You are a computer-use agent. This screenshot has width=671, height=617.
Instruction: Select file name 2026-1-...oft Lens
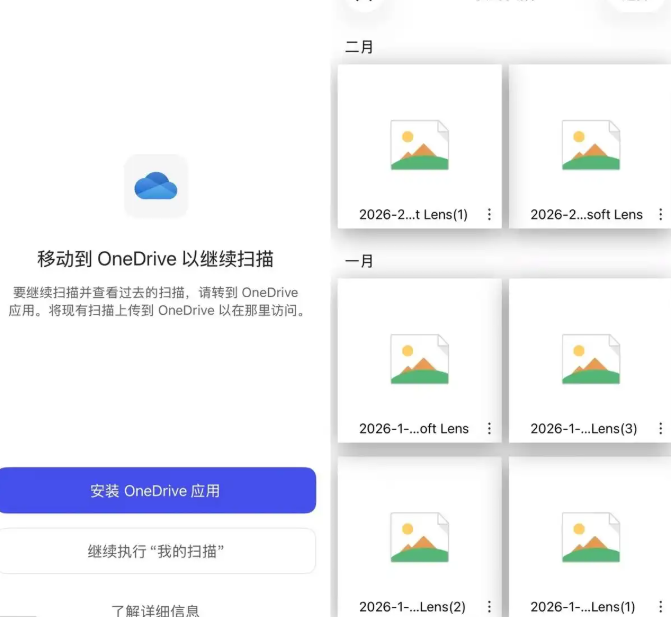click(414, 428)
